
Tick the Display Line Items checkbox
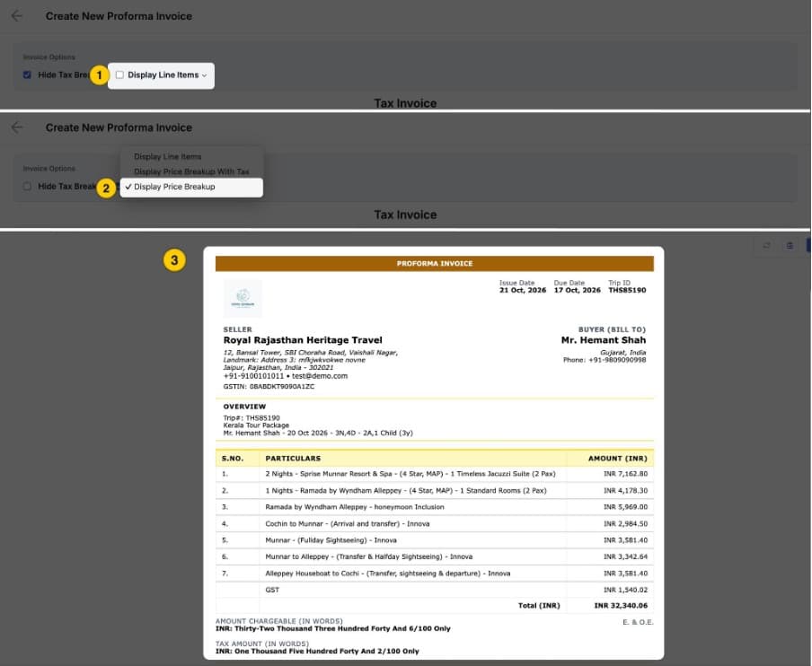coord(119,75)
